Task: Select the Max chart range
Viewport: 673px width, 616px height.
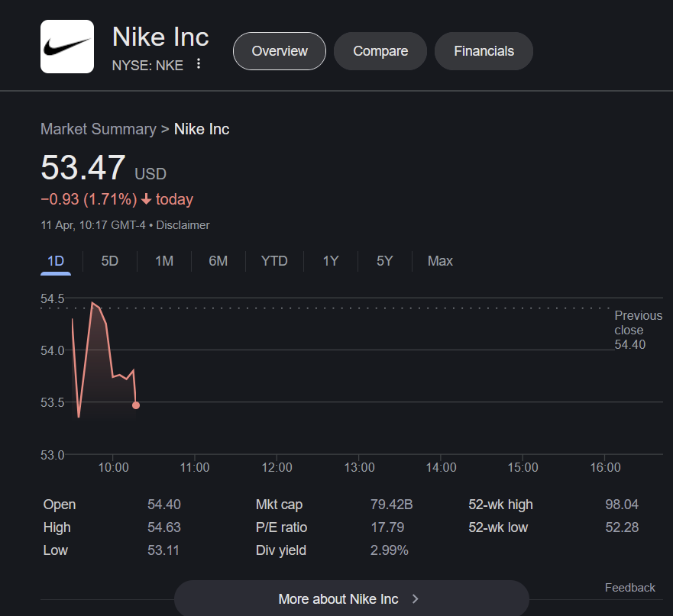Action: pos(440,261)
